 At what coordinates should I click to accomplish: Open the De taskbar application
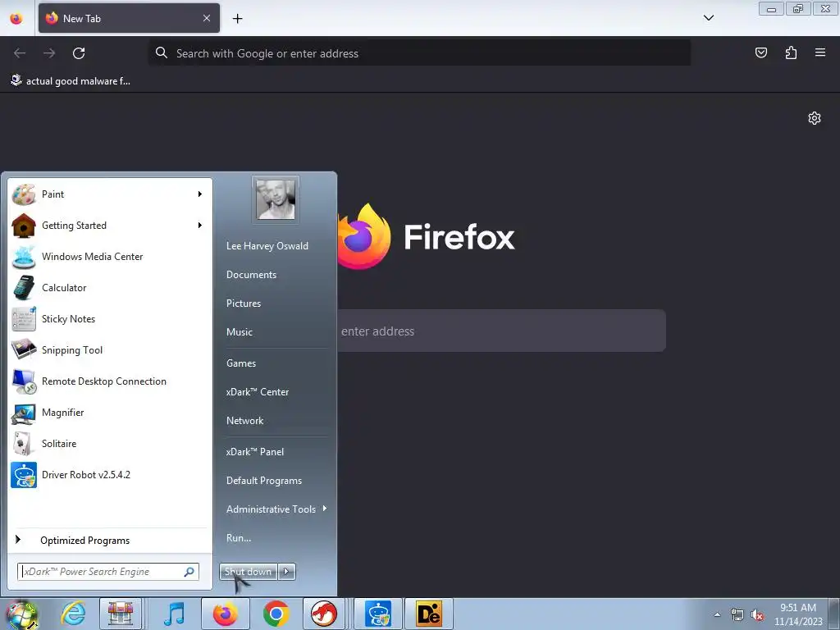point(428,614)
